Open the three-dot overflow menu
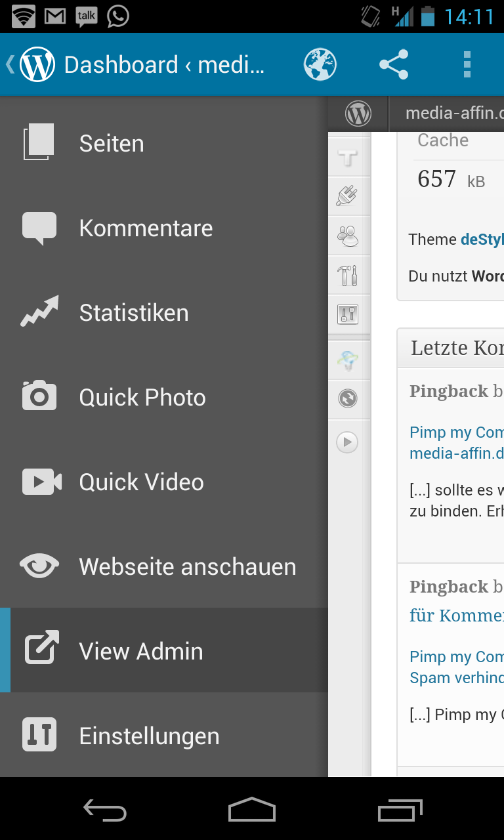The height and width of the screenshot is (840, 504). click(467, 64)
